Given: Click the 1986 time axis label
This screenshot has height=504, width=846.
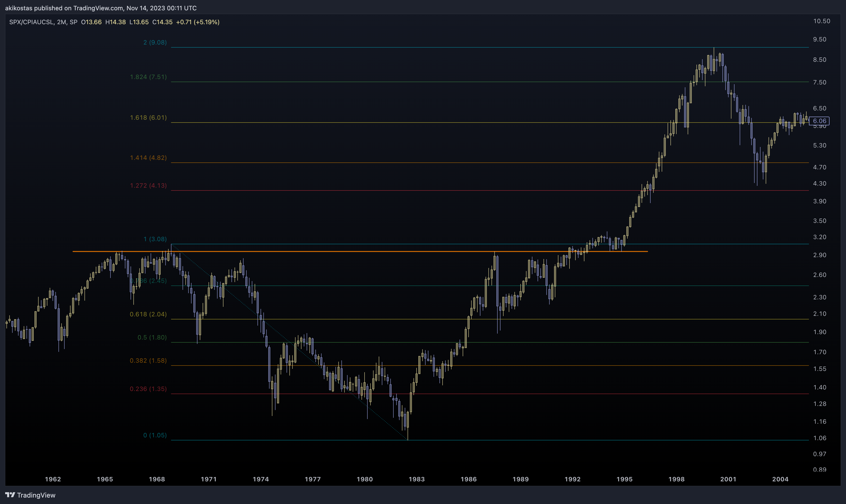Looking at the screenshot, I should point(469,479).
